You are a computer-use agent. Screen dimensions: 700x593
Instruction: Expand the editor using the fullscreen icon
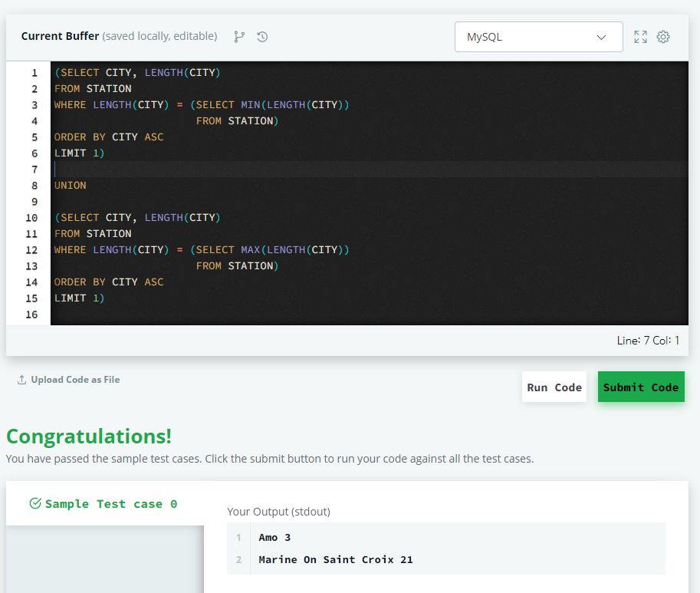point(640,36)
